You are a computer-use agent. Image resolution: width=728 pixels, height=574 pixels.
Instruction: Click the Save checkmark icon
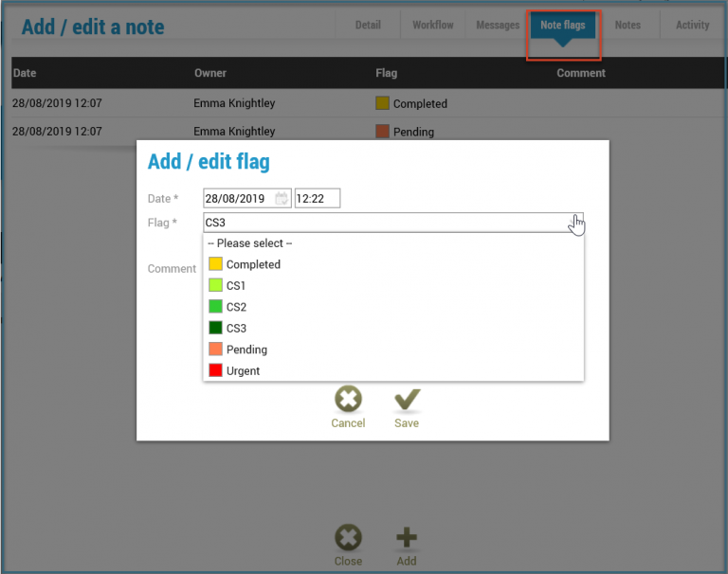pyautogui.click(x=407, y=400)
